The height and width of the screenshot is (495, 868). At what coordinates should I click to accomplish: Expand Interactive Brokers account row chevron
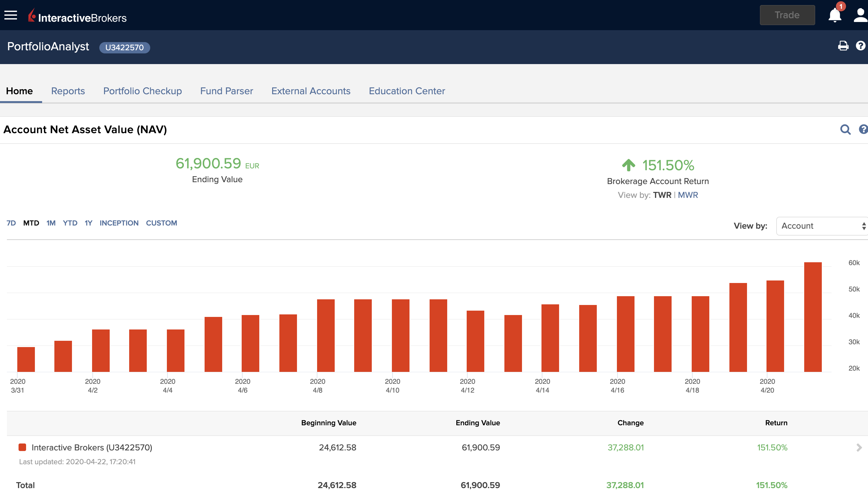point(859,448)
